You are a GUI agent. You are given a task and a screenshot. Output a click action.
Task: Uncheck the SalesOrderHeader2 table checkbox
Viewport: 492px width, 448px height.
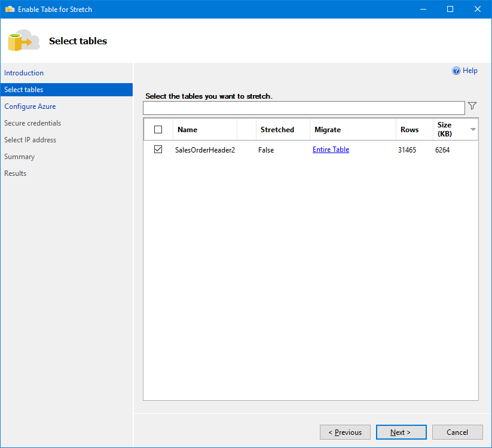pyautogui.click(x=158, y=150)
